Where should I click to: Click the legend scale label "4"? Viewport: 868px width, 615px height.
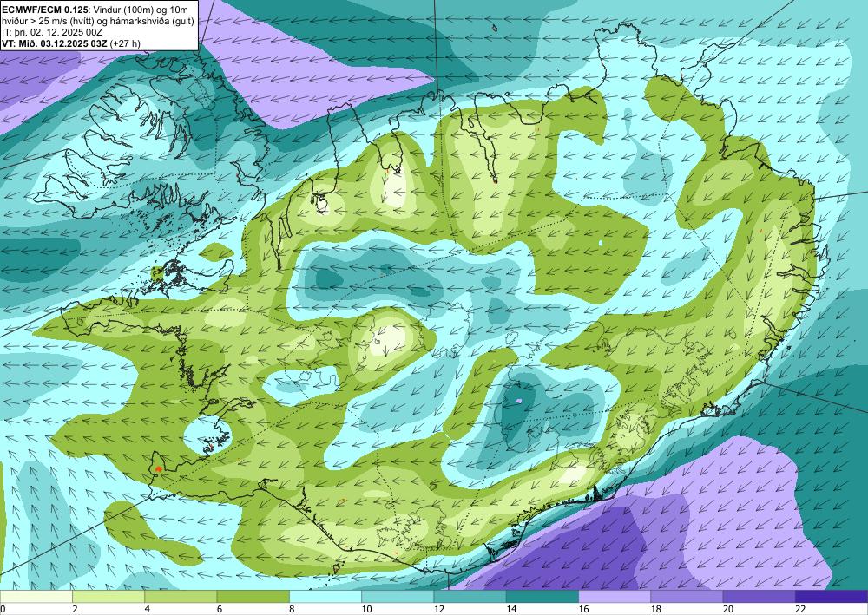pyautogui.click(x=148, y=609)
